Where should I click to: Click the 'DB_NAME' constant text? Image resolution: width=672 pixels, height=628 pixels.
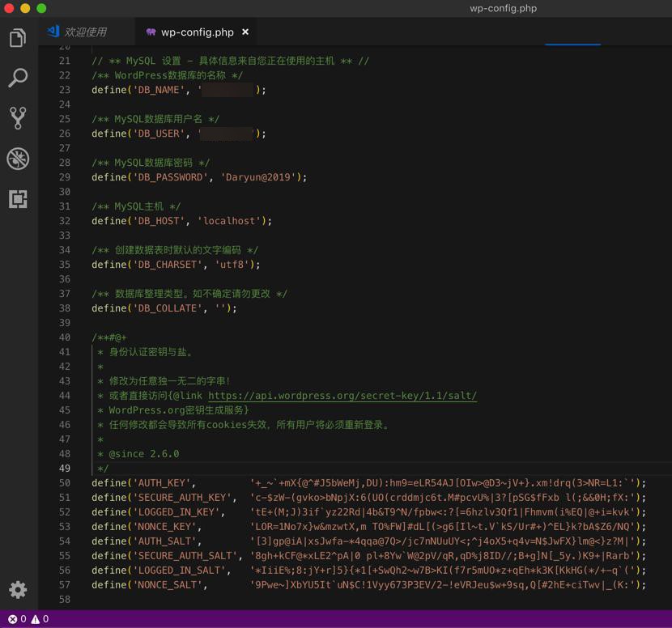(159, 90)
